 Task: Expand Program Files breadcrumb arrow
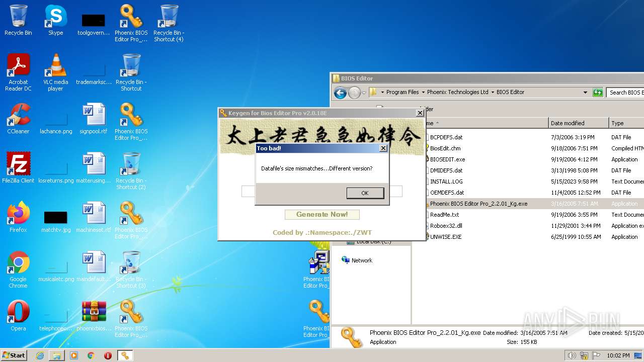click(423, 93)
